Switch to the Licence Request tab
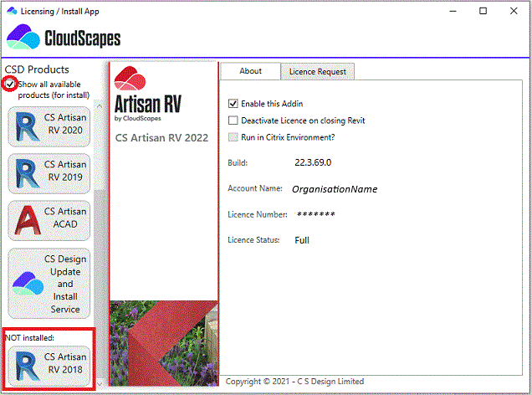Image resolution: width=532 pixels, height=395 pixels. click(x=317, y=72)
